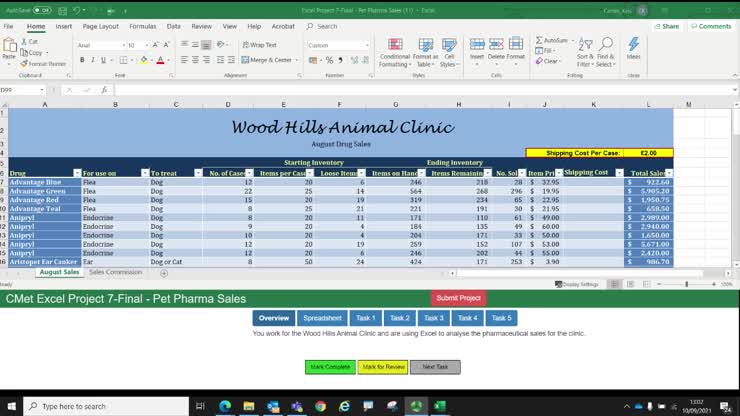Click the Undo arrow in title bar

pos(76,10)
